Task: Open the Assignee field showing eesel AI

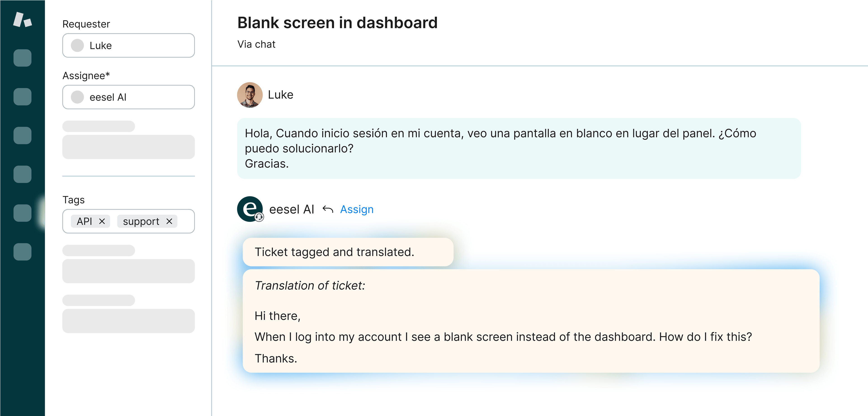Action: coord(128,97)
